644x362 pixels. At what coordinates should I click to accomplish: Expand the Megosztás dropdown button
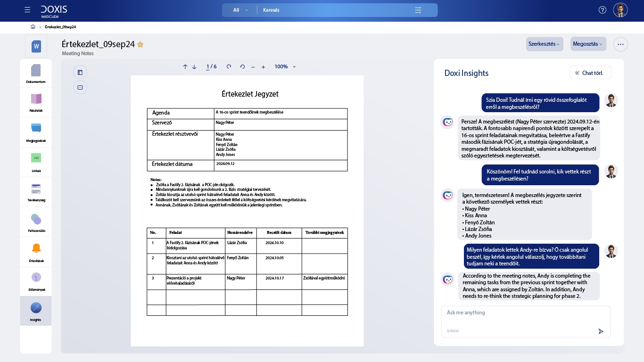(588, 44)
